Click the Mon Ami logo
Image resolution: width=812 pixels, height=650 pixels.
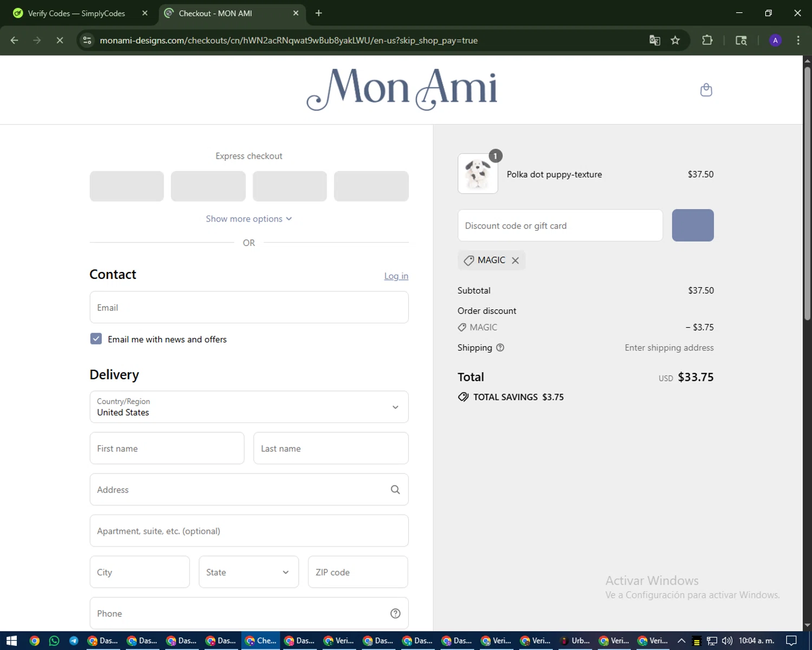[402, 89]
